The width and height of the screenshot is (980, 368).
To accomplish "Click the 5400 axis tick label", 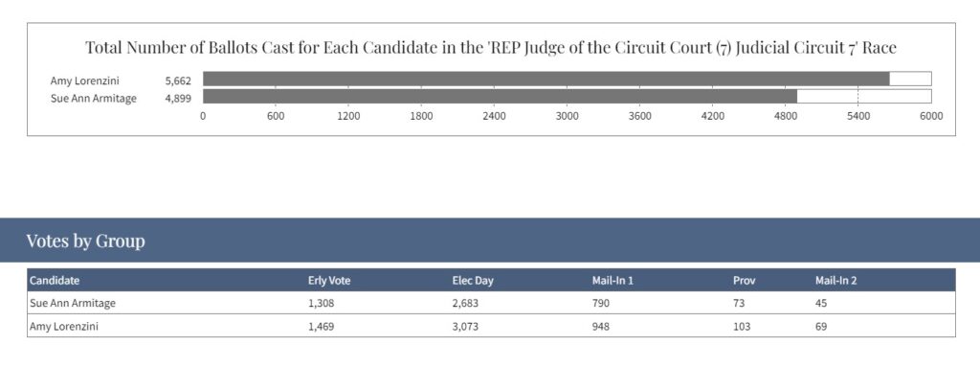I will tap(858, 116).
